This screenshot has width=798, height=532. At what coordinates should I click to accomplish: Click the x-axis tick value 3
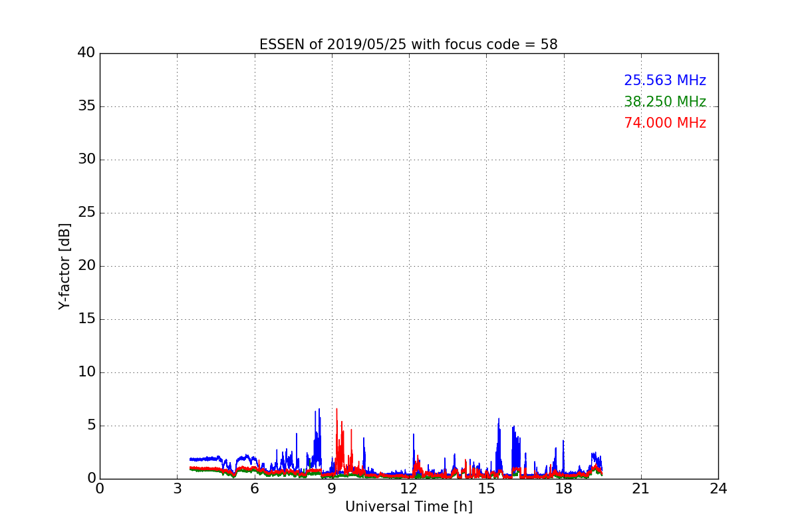(177, 489)
